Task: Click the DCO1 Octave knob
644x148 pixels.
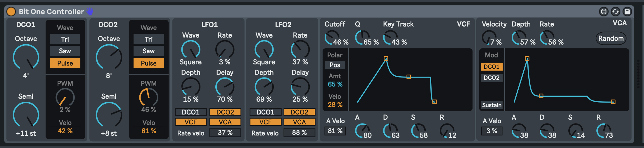Action: click(26, 57)
